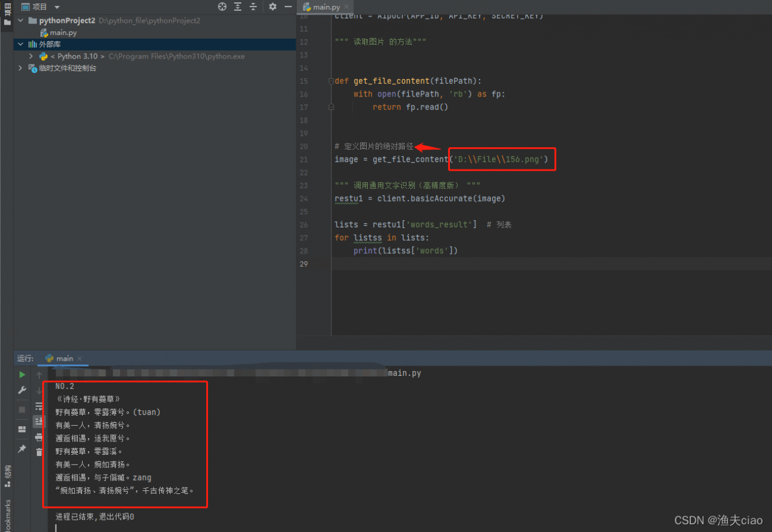Click the output line ending '(tuan)'

pyautogui.click(x=108, y=413)
